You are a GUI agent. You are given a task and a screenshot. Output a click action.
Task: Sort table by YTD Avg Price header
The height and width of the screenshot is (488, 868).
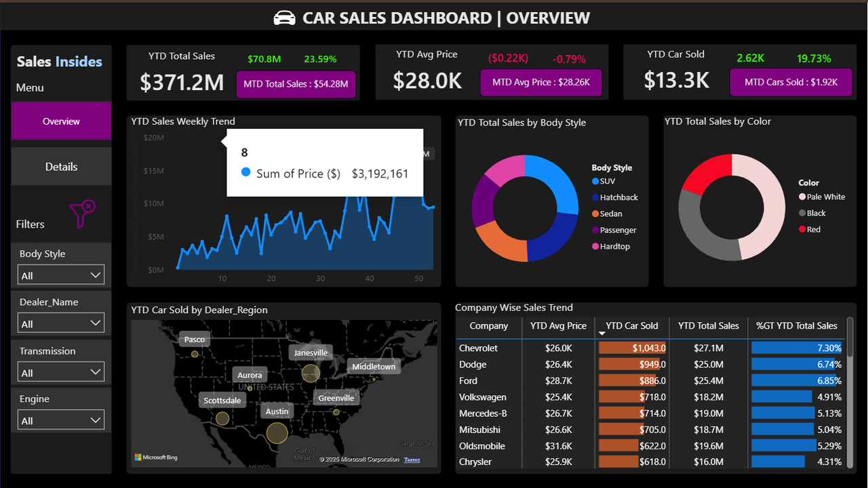coord(558,326)
